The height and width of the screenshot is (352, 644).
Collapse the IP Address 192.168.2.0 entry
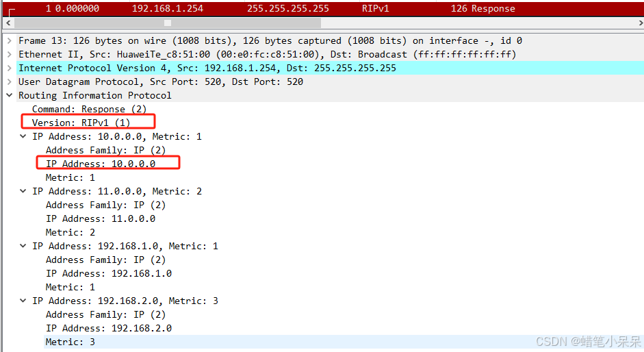(23, 301)
